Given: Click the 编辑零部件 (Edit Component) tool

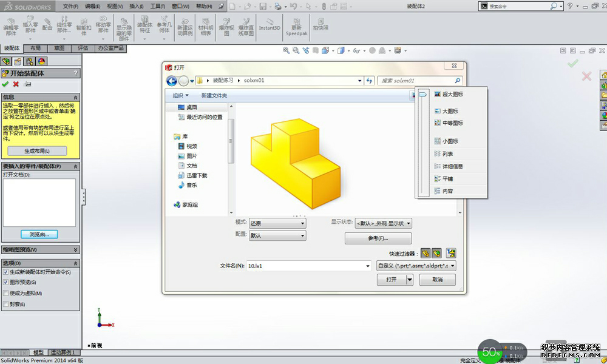Looking at the screenshot, I should pyautogui.click(x=11, y=27).
